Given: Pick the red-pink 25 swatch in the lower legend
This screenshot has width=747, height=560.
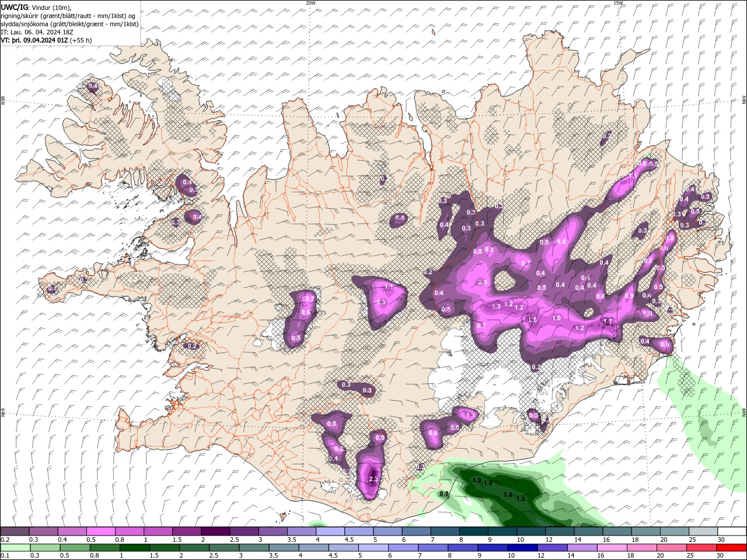Looking at the screenshot, I should point(701,548).
